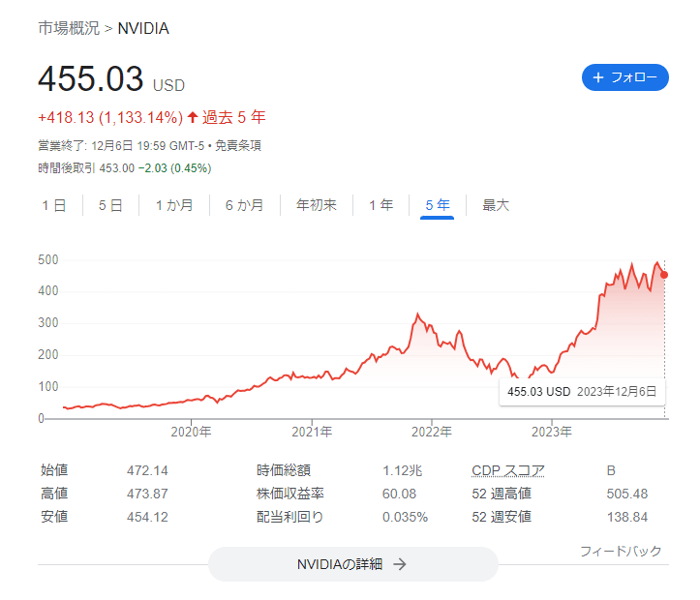Screen dimensions: 700x600
Task: Click the 高値 value 473.87
Action: pos(147,494)
